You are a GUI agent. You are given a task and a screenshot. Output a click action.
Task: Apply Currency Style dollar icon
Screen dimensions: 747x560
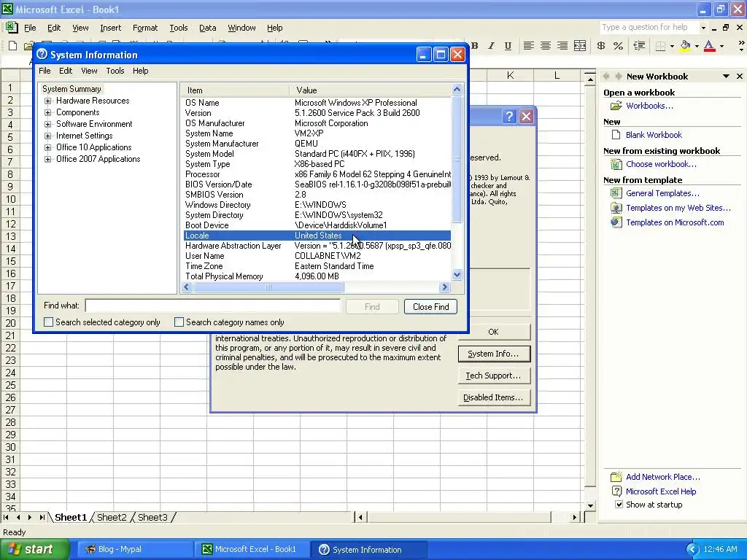click(601, 46)
